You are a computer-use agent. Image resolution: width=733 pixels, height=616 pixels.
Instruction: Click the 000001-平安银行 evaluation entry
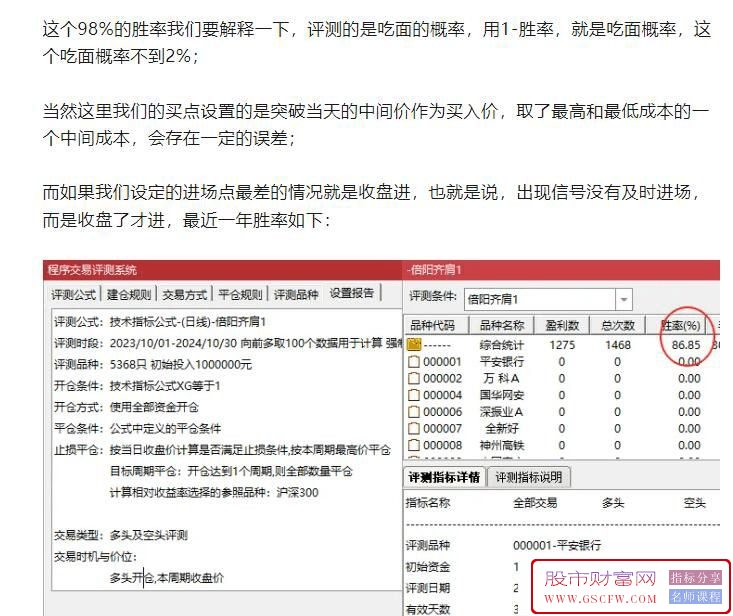557,545
